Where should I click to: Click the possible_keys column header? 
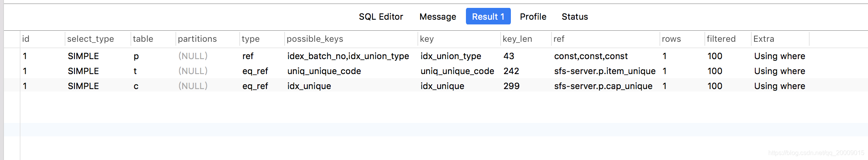click(x=315, y=39)
